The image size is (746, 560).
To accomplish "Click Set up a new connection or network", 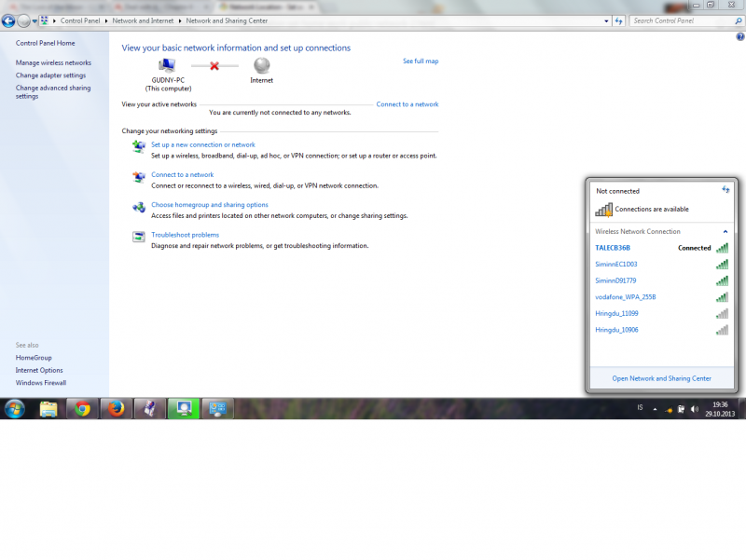I will tap(202, 145).
